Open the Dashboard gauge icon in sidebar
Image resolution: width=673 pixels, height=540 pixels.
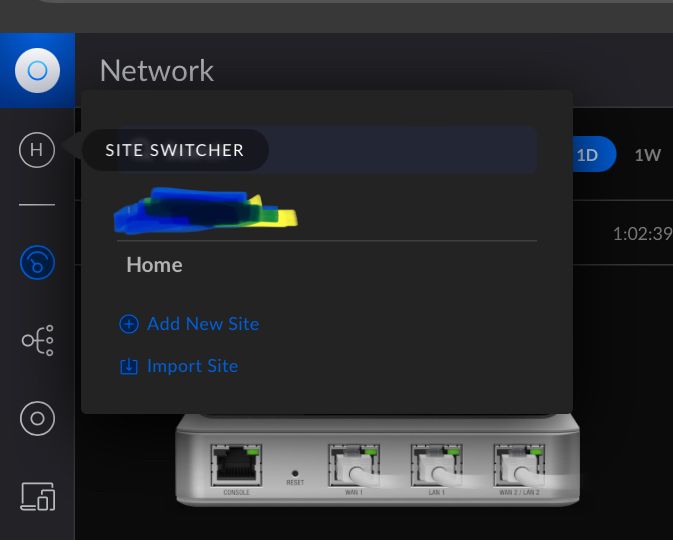(x=37, y=263)
